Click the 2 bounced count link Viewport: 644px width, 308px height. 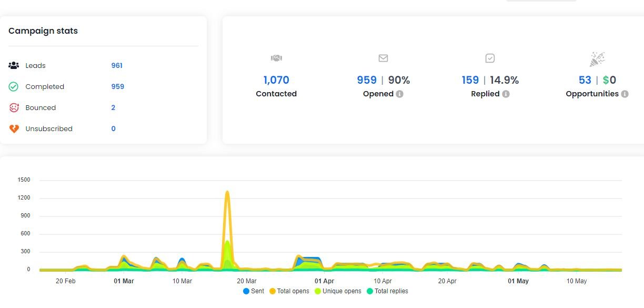click(113, 108)
